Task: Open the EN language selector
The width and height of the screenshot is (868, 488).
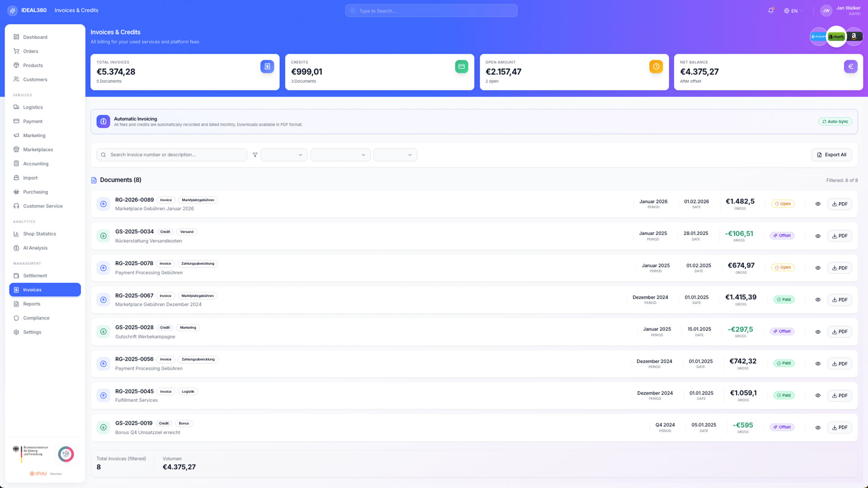Action: pyautogui.click(x=793, y=11)
